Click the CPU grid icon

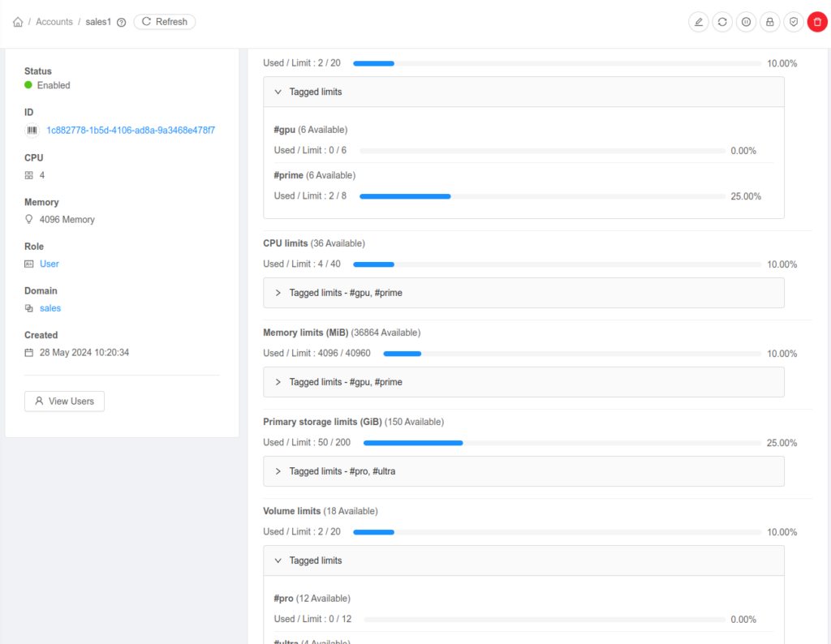tap(29, 175)
